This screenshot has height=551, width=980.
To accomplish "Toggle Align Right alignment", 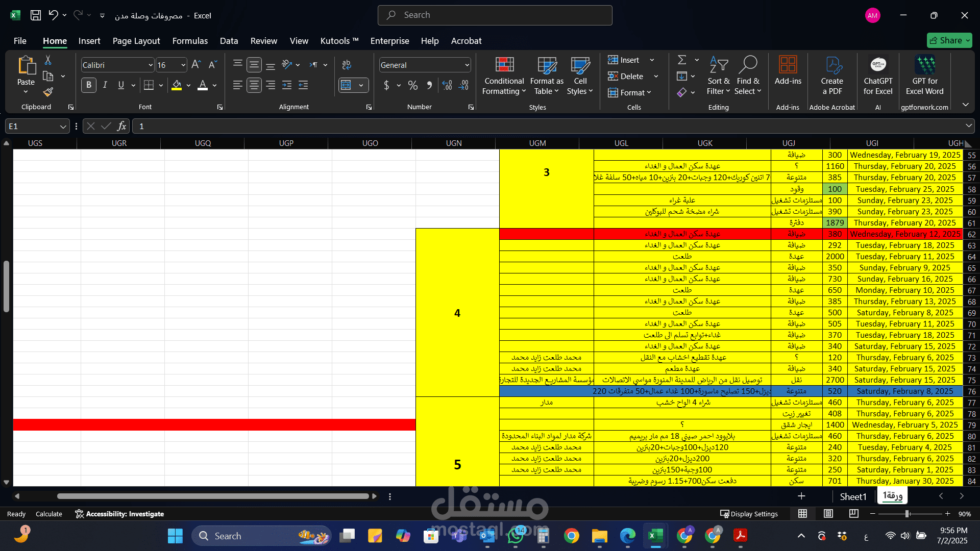I will (x=271, y=85).
